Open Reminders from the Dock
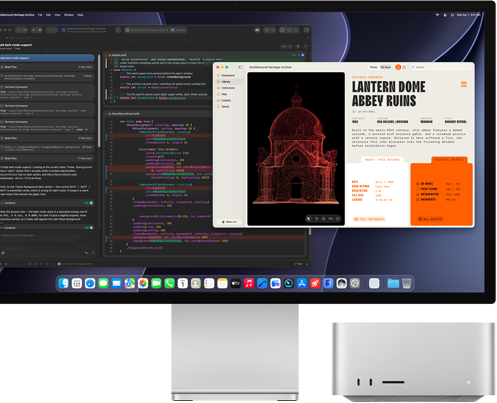 click(x=209, y=283)
